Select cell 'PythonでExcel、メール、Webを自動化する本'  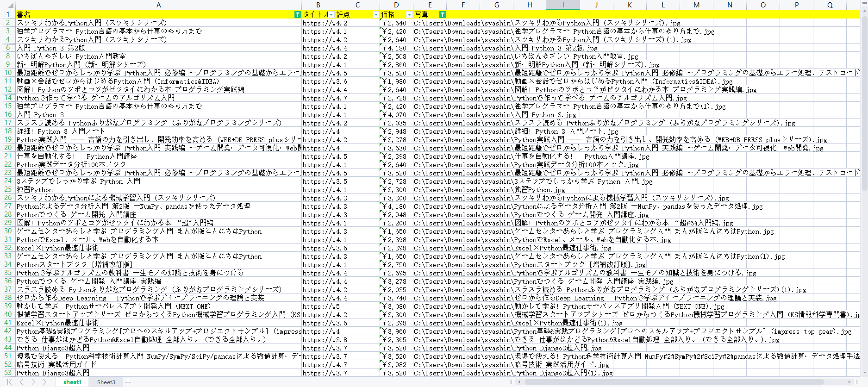(x=159, y=239)
